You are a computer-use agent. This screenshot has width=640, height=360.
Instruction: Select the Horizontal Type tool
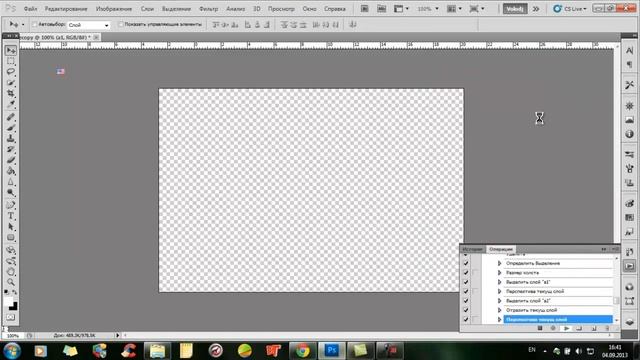tap(11, 216)
